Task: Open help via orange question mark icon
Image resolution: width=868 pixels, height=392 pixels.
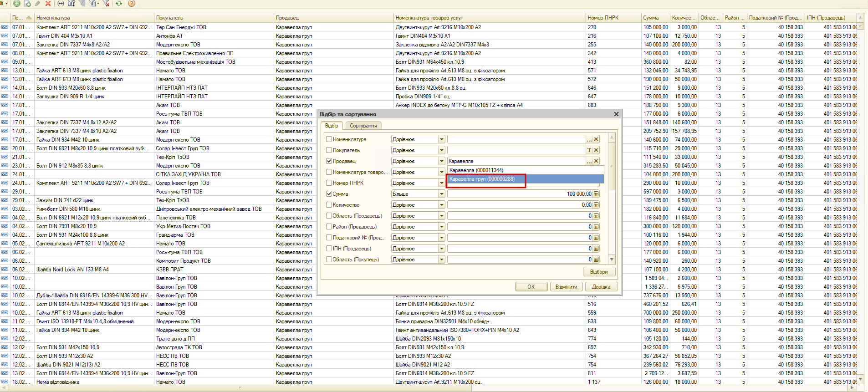Action: (x=132, y=4)
